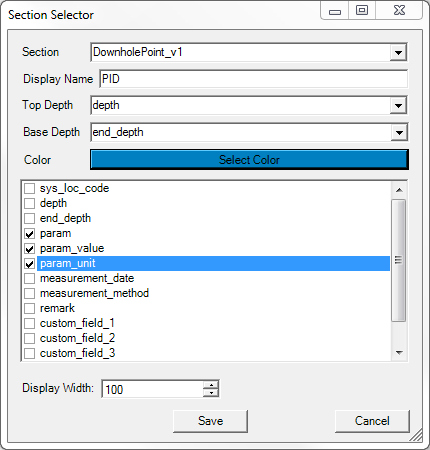Image resolution: width=430 pixels, height=450 pixels.
Task: Check the depth field checkbox
Action: click(x=30, y=203)
